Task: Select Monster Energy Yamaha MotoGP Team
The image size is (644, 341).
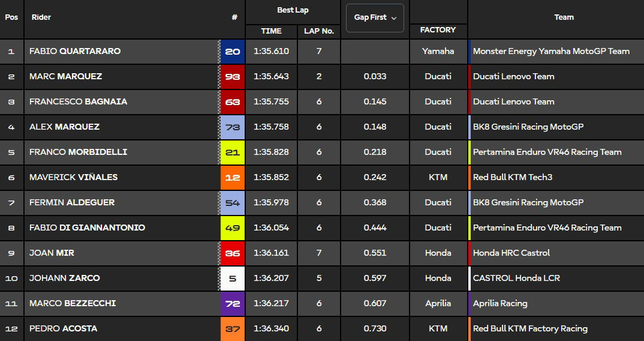Action: [x=551, y=52]
